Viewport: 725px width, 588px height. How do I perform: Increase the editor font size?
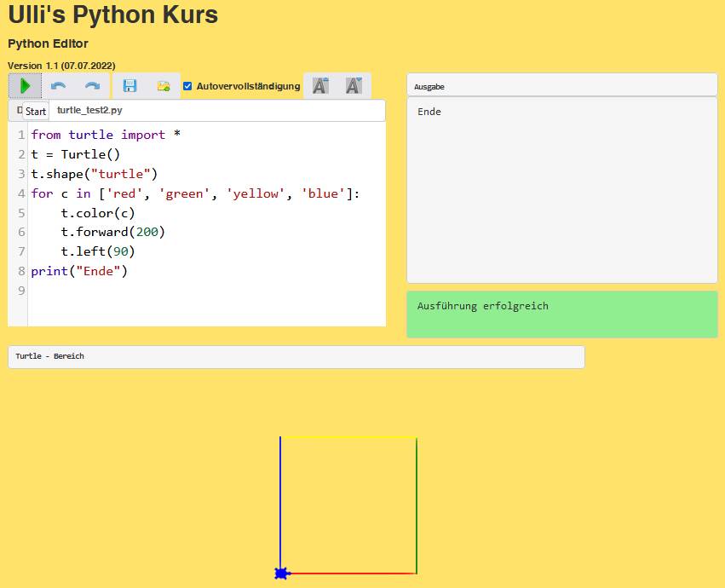(320, 86)
